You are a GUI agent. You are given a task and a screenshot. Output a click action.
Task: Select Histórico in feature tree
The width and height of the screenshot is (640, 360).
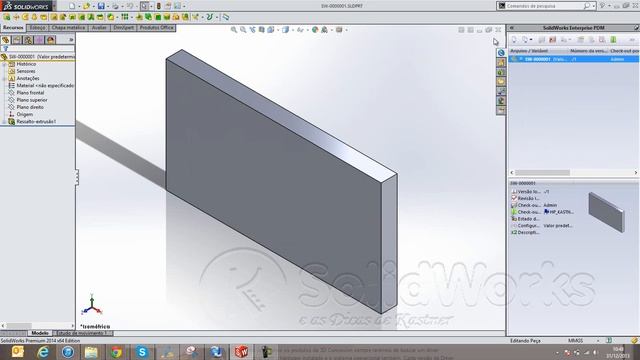[x=26, y=64]
